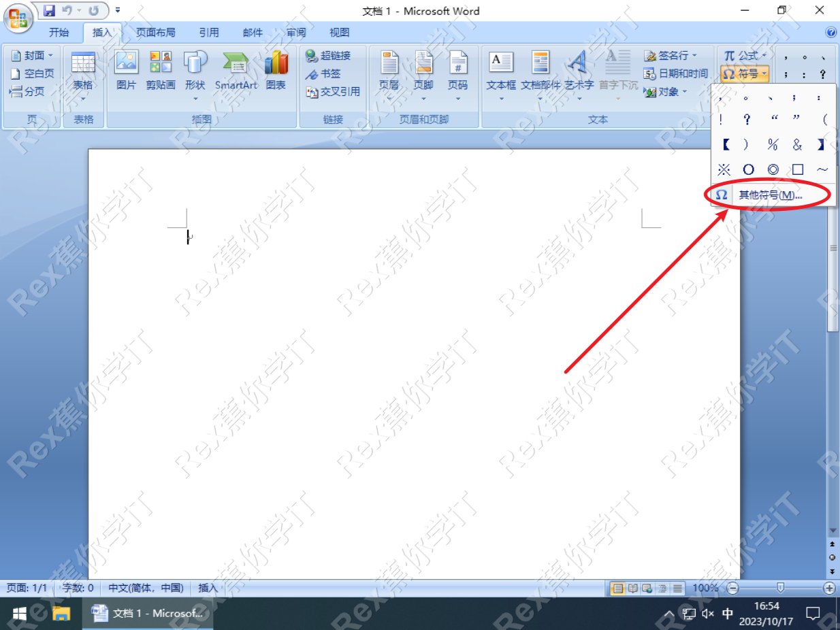Viewport: 840px width, 630px height.
Task: Insert a Blank Page (空白页)
Action: 31,73
